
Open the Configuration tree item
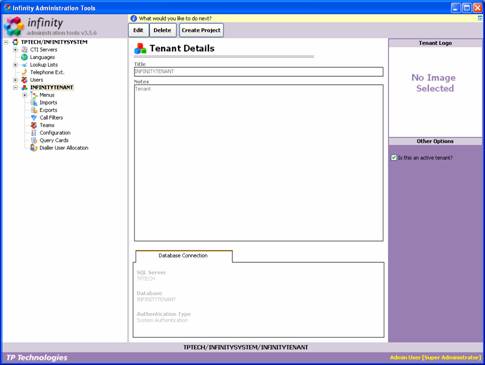pos(55,133)
